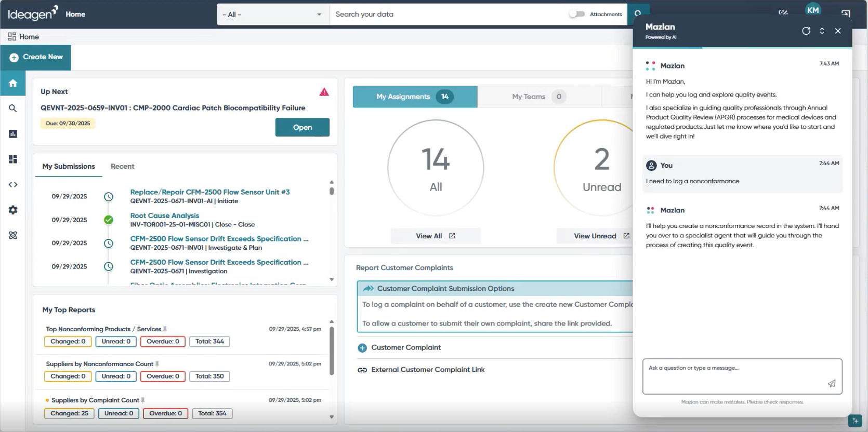Open the Root Cause Analysis submission
This screenshot has height=432, width=868.
(x=165, y=215)
